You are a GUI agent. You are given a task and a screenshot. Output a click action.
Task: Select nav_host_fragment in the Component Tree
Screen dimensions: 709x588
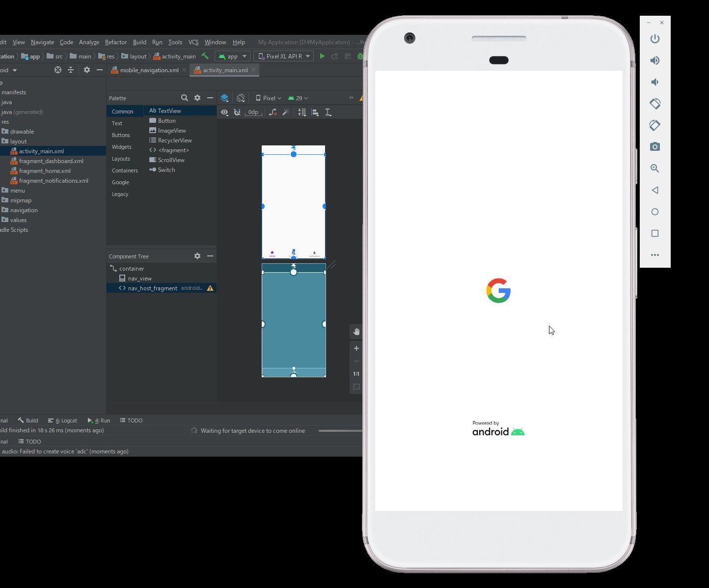(153, 288)
